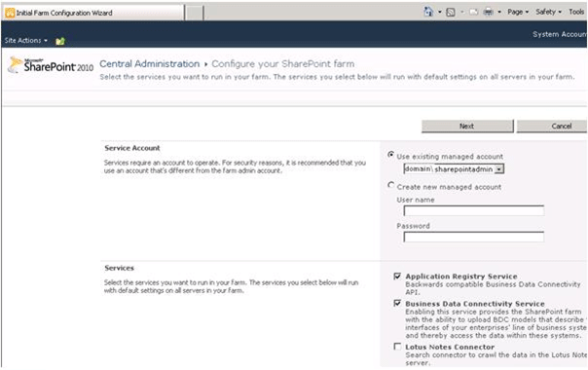Click the tab favicon for Initial Farm Configuration Wizard
The height and width of the screenshot is (370, 588).
10,13
